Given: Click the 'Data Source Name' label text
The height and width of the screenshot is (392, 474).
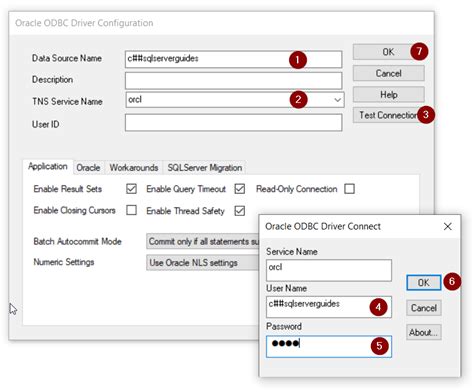Looking at the screenshot, I should [67, 58].
